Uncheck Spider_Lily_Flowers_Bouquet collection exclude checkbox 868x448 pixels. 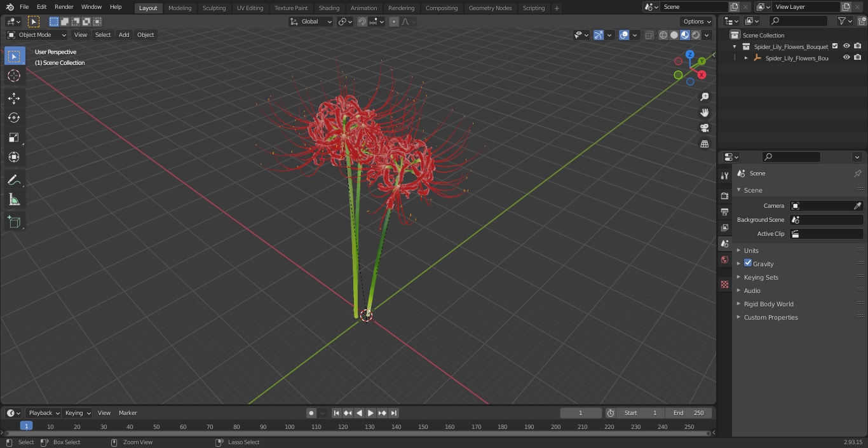[835, 46]
